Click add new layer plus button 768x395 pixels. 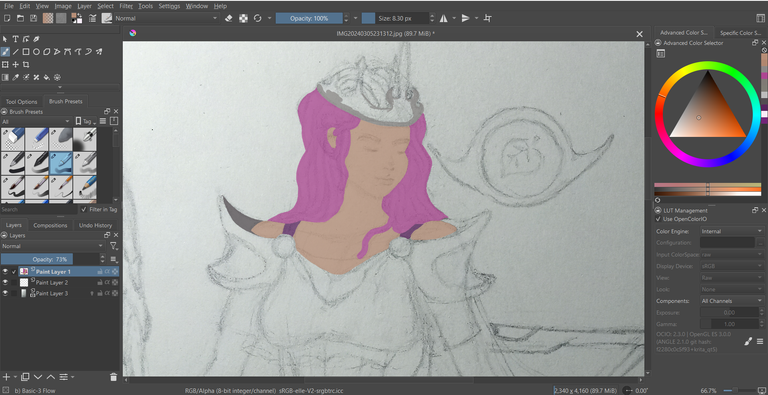pos(6,377)
